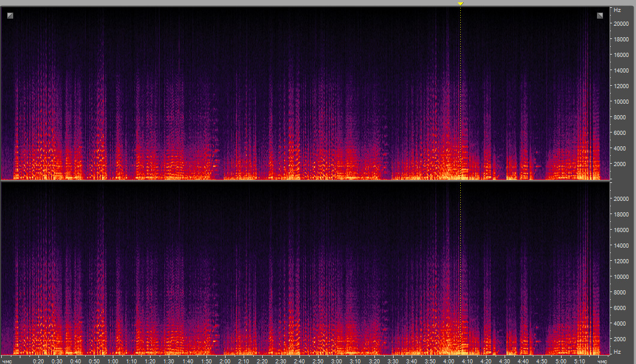Click the left time format label on the ruler
Viewport: 636px width, 364px height.
point(7,361)
